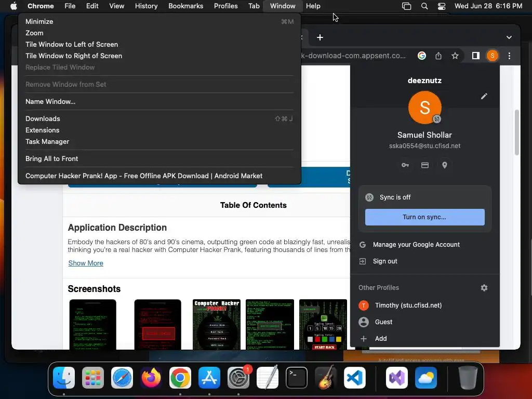Open Finder from the Dock
Image resolution: width=532 pixels, height=399 pixels.
[64, 378]
